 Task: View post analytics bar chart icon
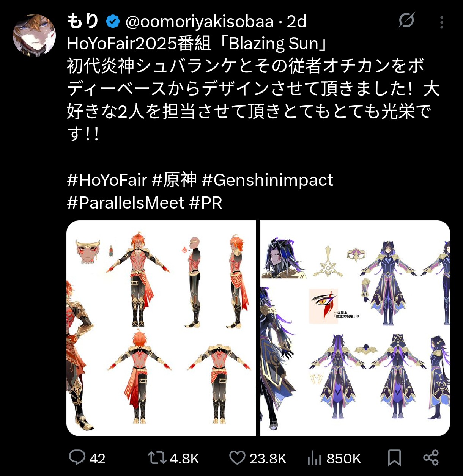(x=314, y=458)
